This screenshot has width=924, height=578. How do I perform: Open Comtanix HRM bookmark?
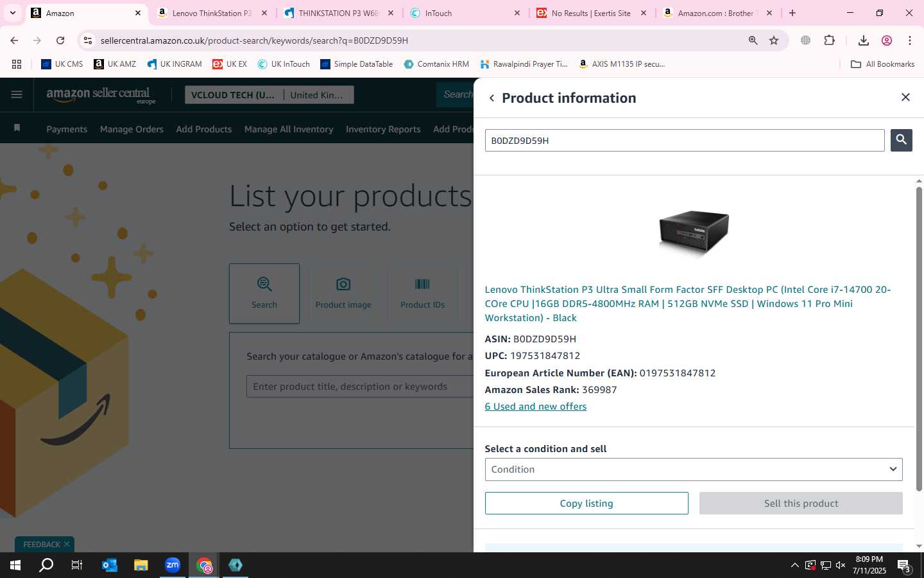[x=436, y=64]
